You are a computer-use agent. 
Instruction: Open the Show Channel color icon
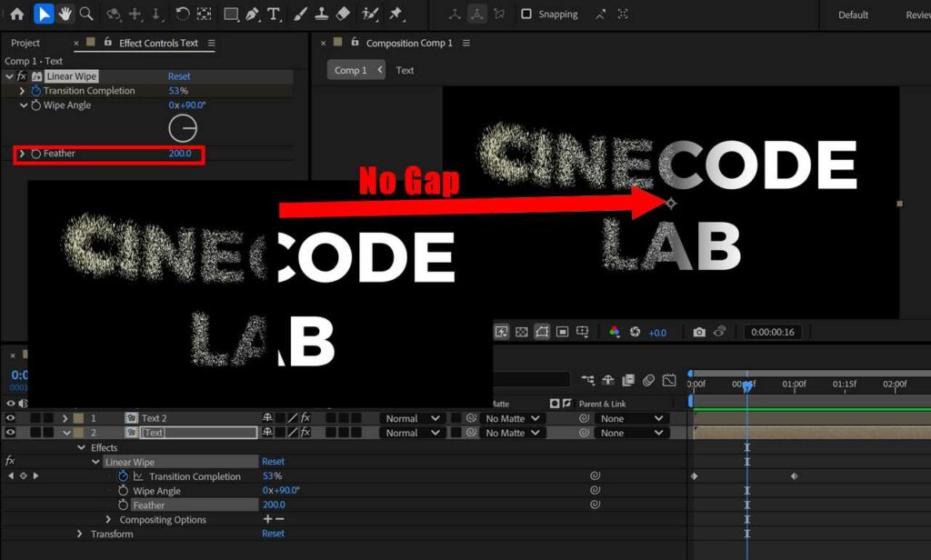615,332
